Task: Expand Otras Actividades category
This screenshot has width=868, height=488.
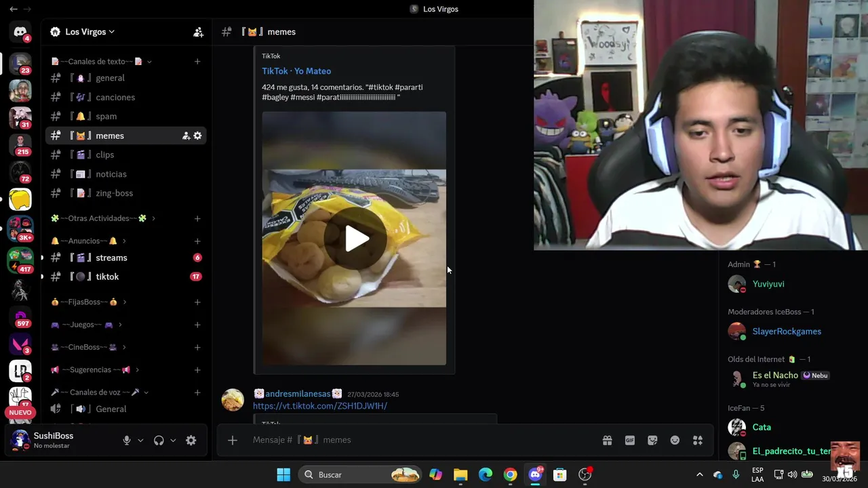Action: tap(103, 218)
